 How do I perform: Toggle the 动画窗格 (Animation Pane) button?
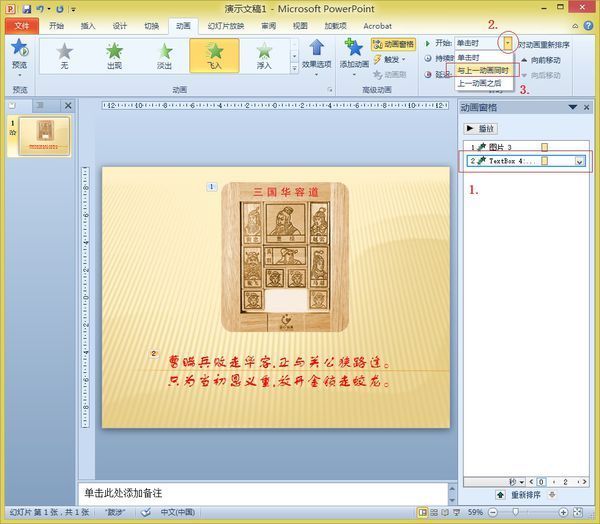tap(393, 44)
